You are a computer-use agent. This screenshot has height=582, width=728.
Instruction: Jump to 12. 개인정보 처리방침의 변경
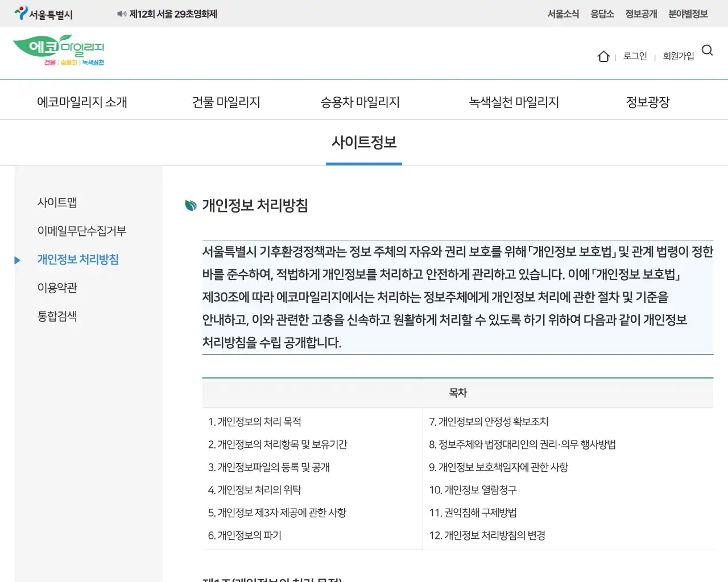coord(487,535)
